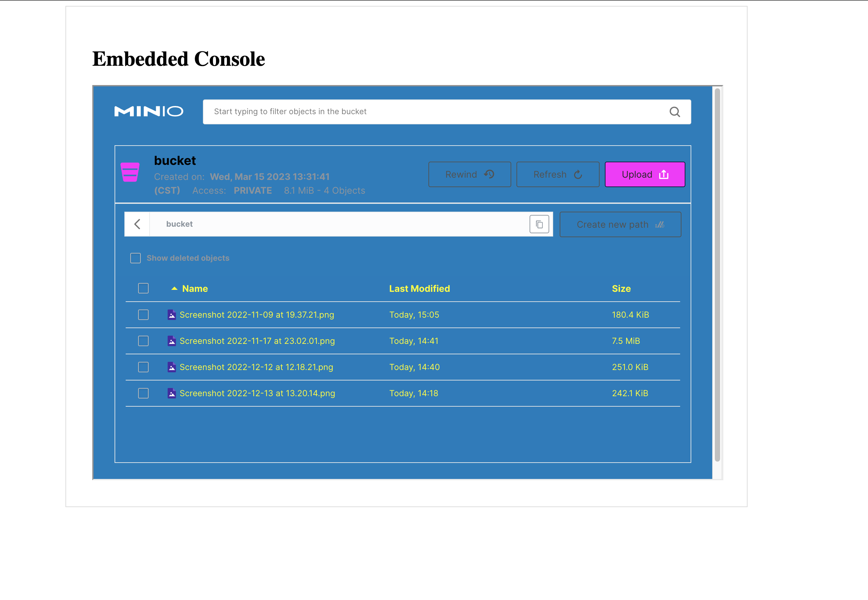Click the Refresh button
Image resolution: width=868 pixels, height=600 pixels.
558,174
